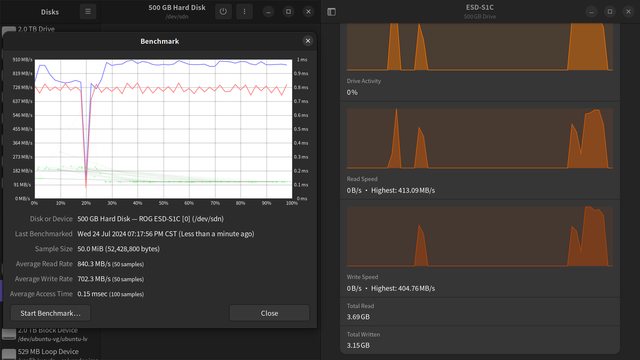Click the Read Speed graph
640x360 pixels.
[480, 138]
